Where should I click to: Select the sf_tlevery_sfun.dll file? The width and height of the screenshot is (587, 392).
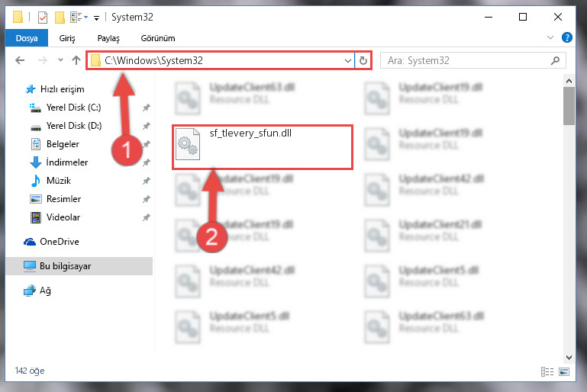pyautogui.click(x=263, y=147)
